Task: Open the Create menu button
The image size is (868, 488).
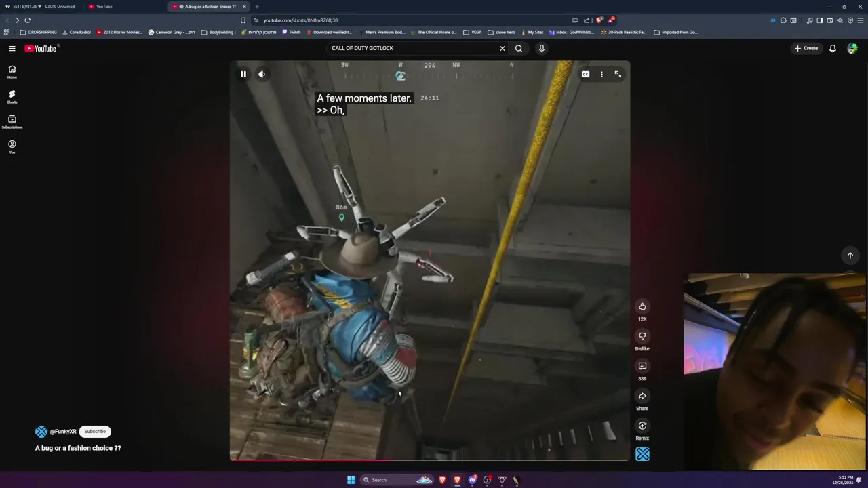Action: click(806, 48)
